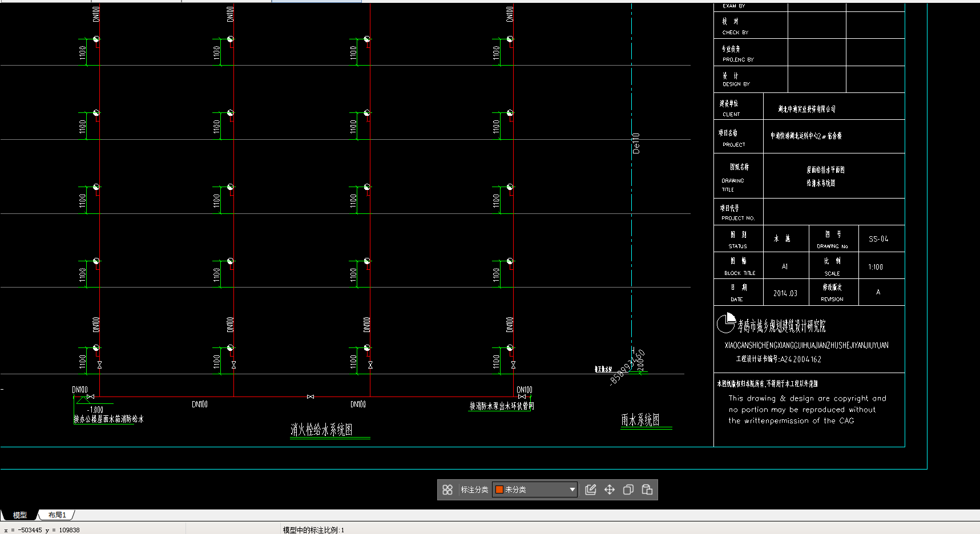
Task: Click the edit annotation pencil icon
Action: [591, 489]
